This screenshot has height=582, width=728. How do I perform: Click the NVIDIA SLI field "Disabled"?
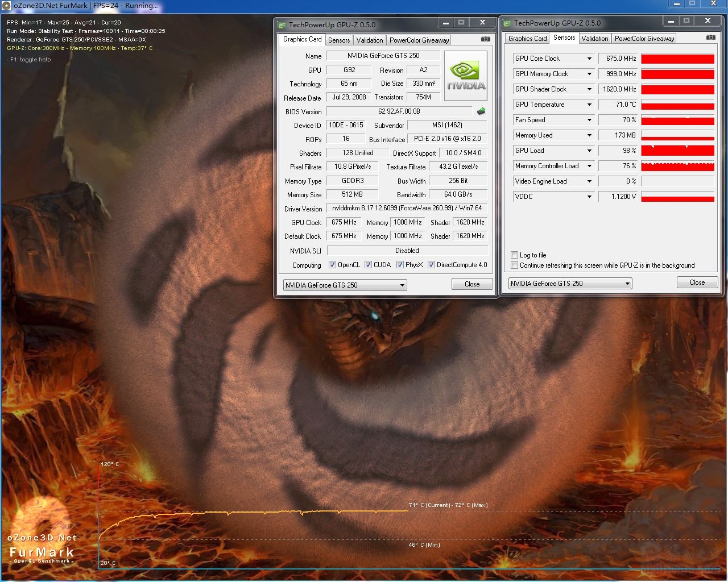[x=407, y=251]
